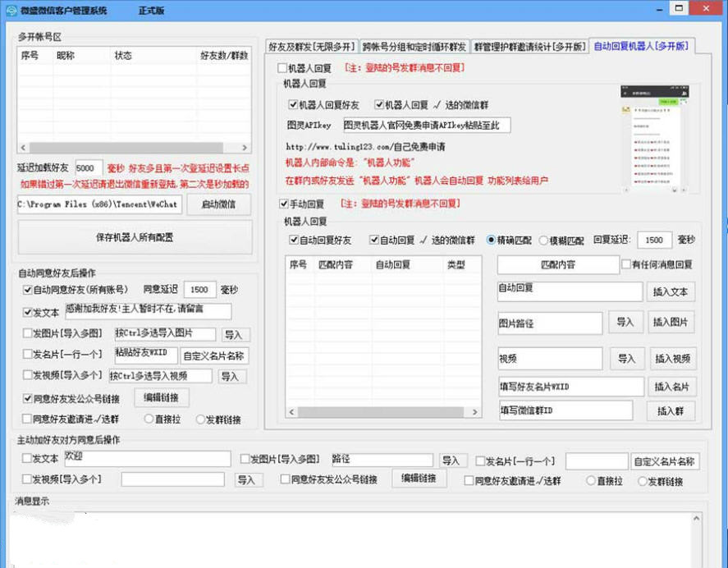点击图灵APIkey输入框
The width and height of the screenshot is (728, 568).
pyautogui.click(x=427, y=125)
